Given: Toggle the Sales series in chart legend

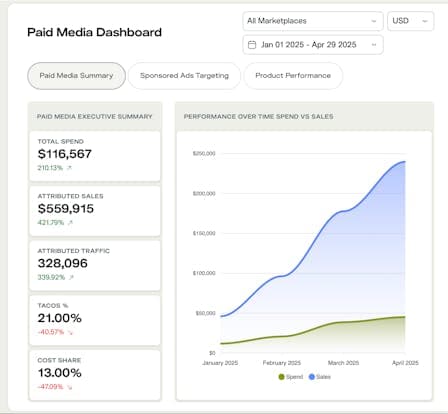Looking at the screenshot, I should (x=320, y=377).
